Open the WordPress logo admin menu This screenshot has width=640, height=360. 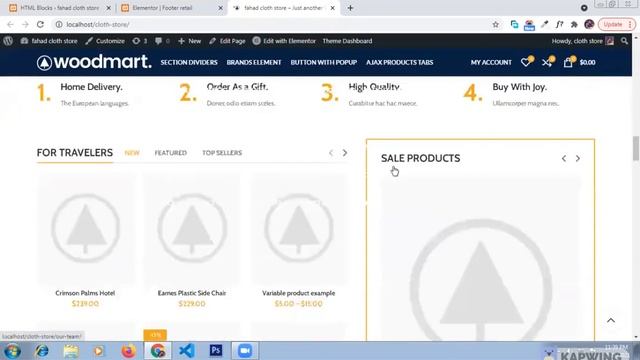coord(8,41)
